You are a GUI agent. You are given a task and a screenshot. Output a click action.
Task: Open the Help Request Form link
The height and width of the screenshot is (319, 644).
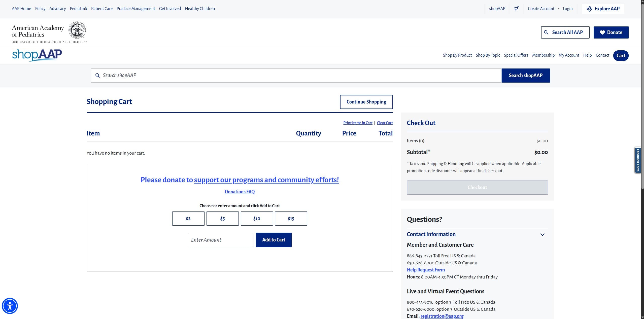426,270
